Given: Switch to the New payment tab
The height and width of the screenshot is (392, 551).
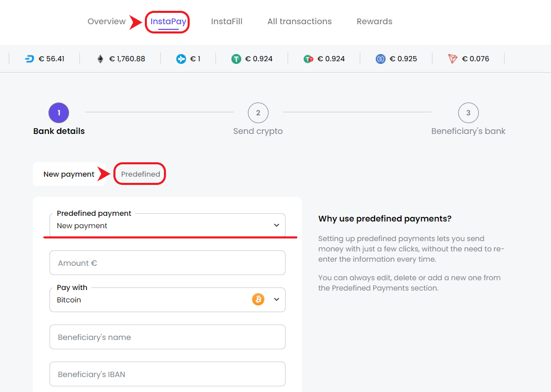Looking at the screenshot, I should (x=69, y=174).
